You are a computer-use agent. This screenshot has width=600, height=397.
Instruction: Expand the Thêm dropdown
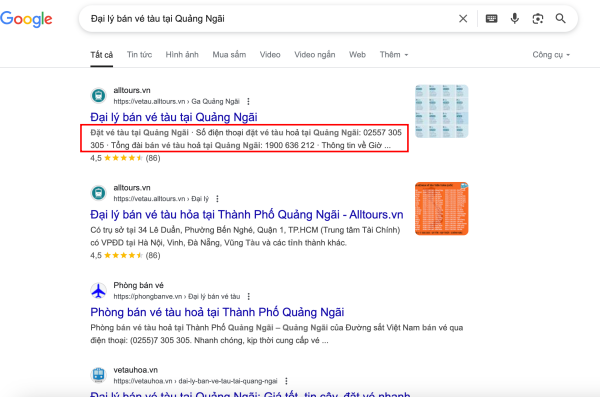pos(394,55)
